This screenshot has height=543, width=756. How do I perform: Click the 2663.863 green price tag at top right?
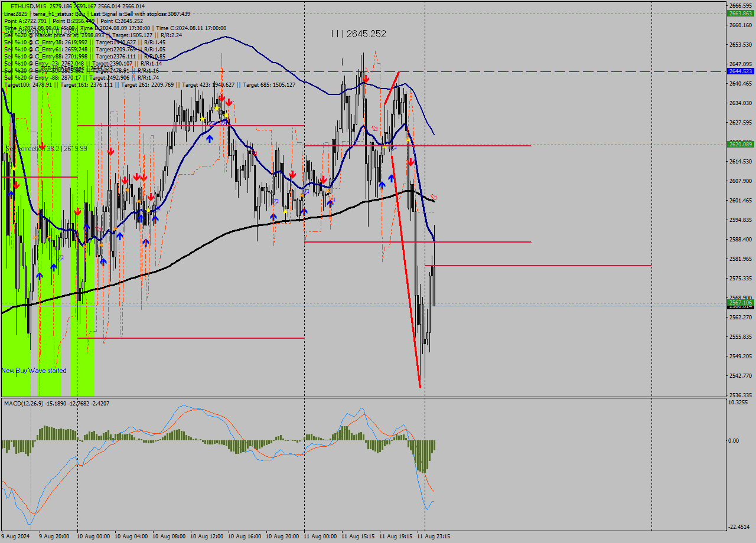coord(740,13)
